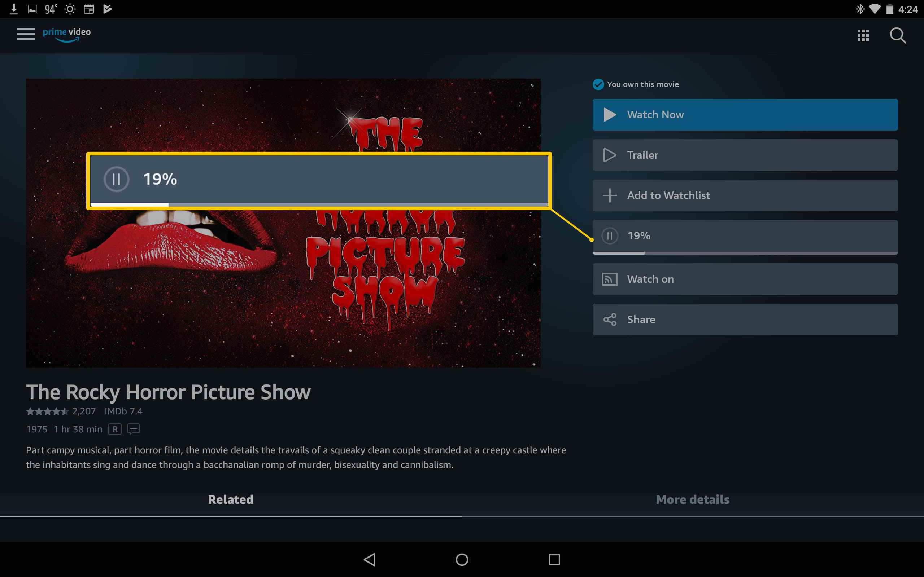
Task: Click the Watch Now button
Action: tap(744, 114)
